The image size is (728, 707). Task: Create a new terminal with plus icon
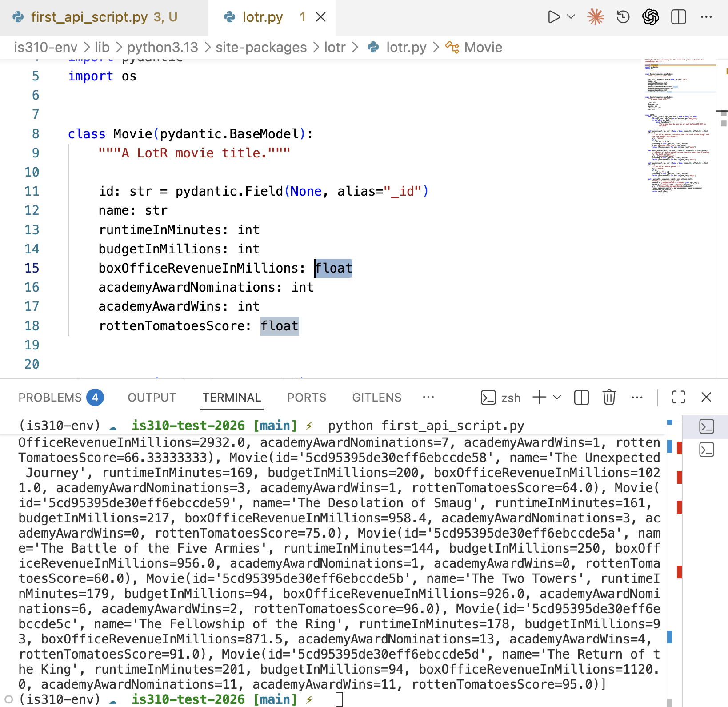point(539,397)
